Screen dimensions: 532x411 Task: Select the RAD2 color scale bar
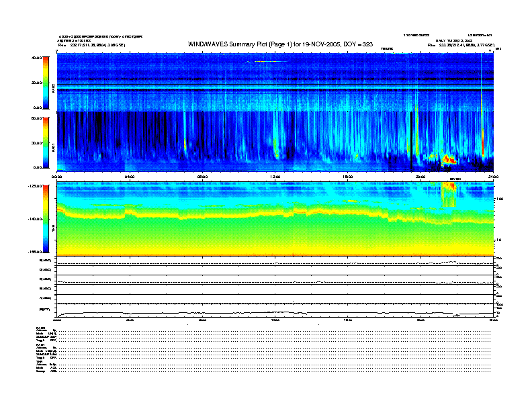46,83
